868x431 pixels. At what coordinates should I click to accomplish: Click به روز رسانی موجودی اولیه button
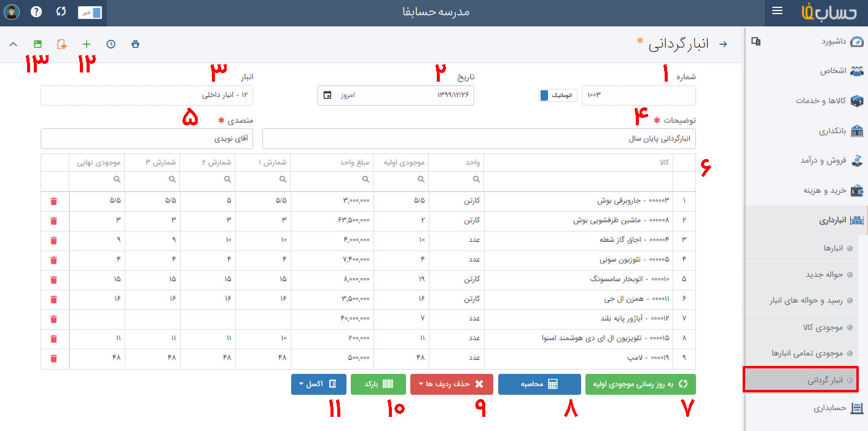[641, 384]
